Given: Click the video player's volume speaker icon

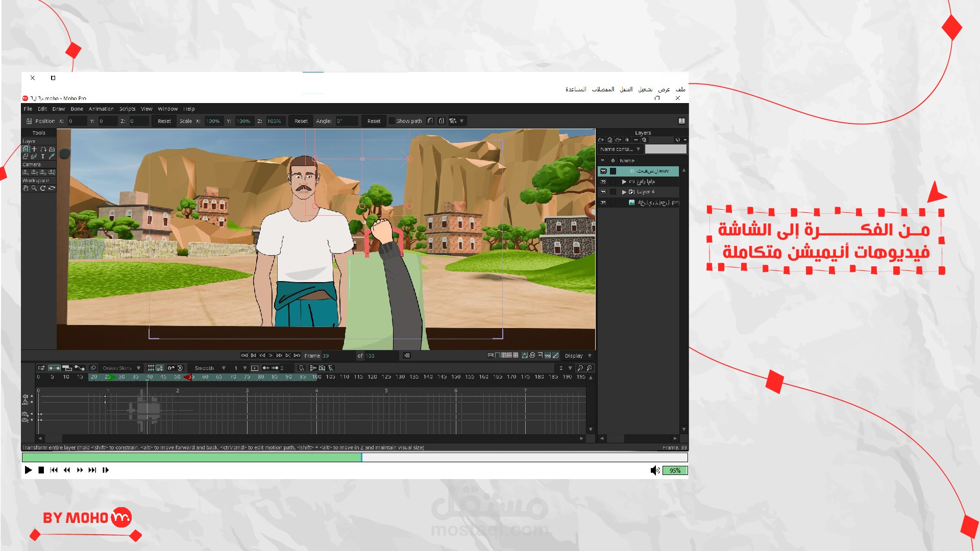Looking at the screenshot, I should click(x=655, y=470).
